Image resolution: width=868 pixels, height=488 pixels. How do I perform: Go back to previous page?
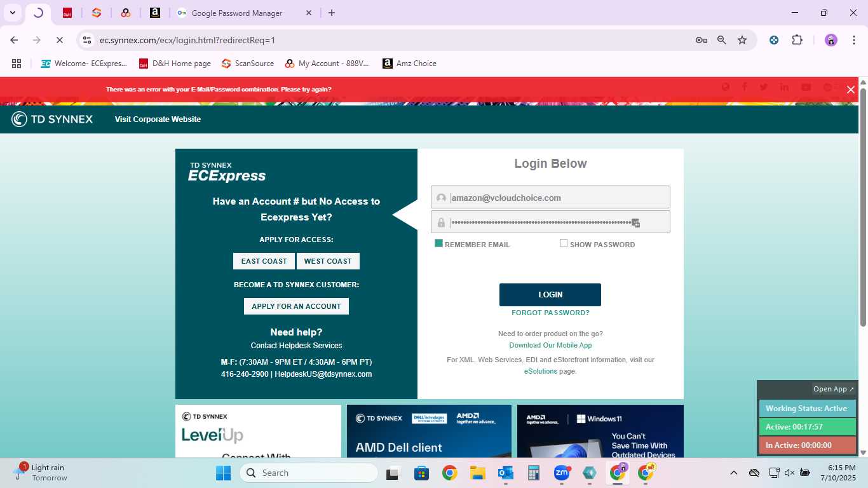[14, 40]
